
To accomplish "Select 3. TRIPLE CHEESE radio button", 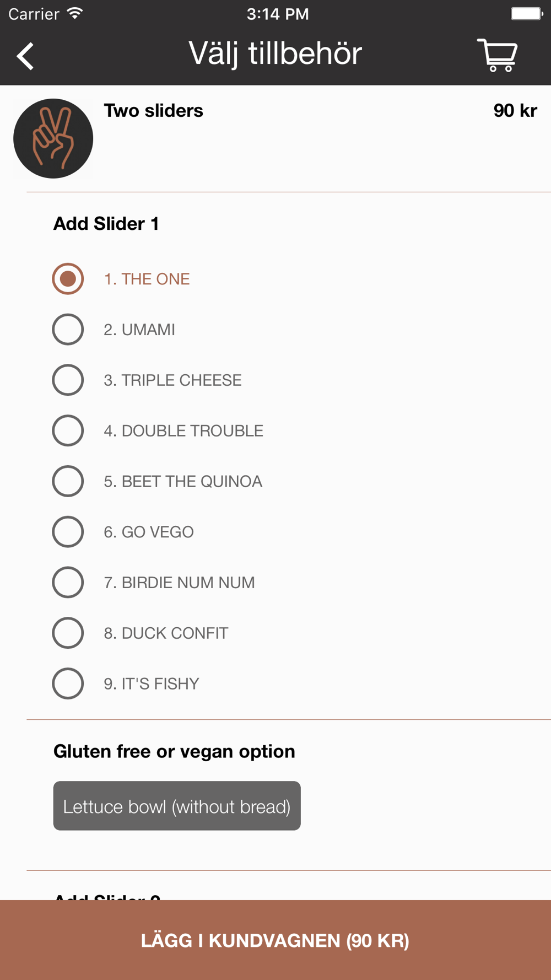I will pos(68,380).
